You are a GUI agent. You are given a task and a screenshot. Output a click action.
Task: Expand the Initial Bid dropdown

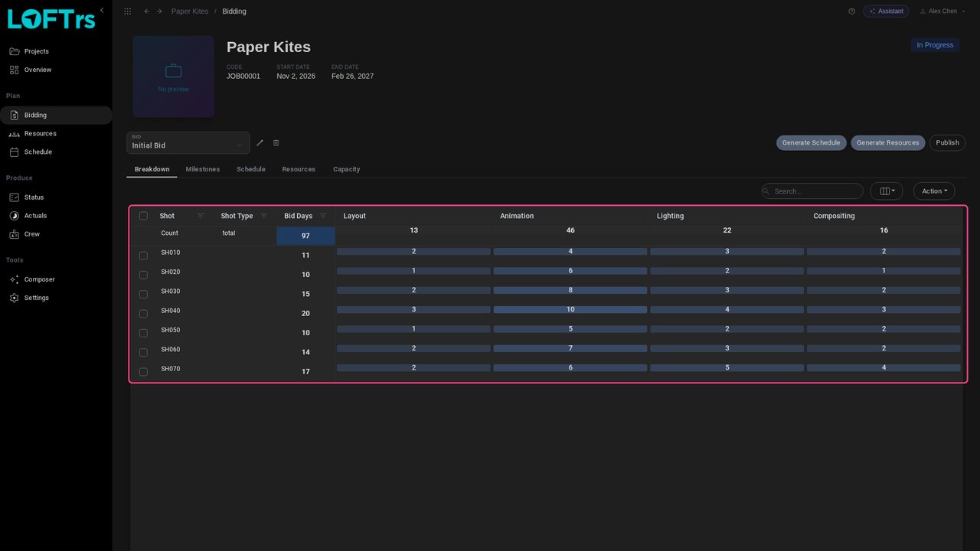click(188, 143)
